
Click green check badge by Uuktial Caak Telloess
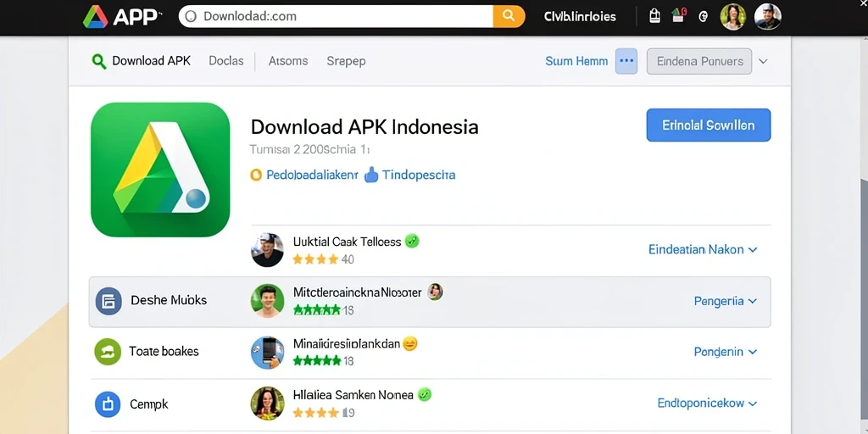pos(412,241)
